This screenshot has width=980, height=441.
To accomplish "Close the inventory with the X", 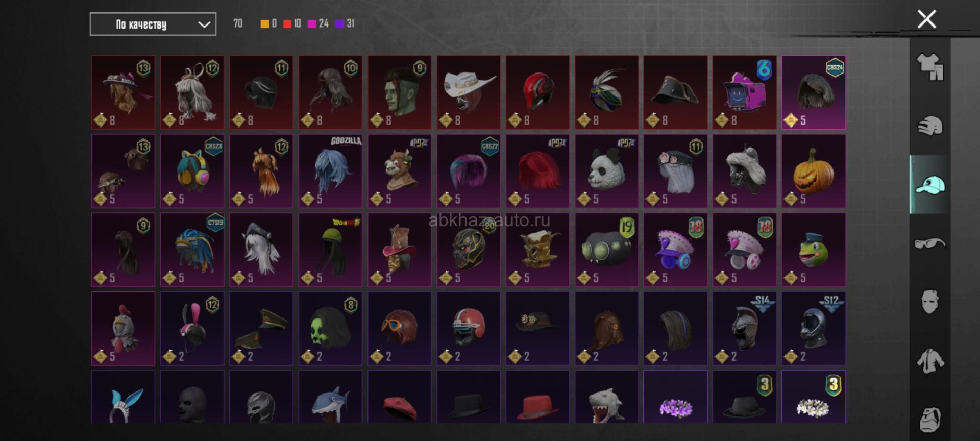I will pos(926,19).
